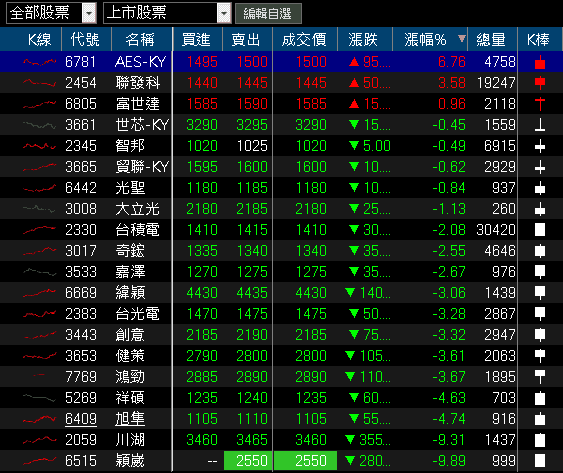Select stock name 祥碩

click(130, 398)
